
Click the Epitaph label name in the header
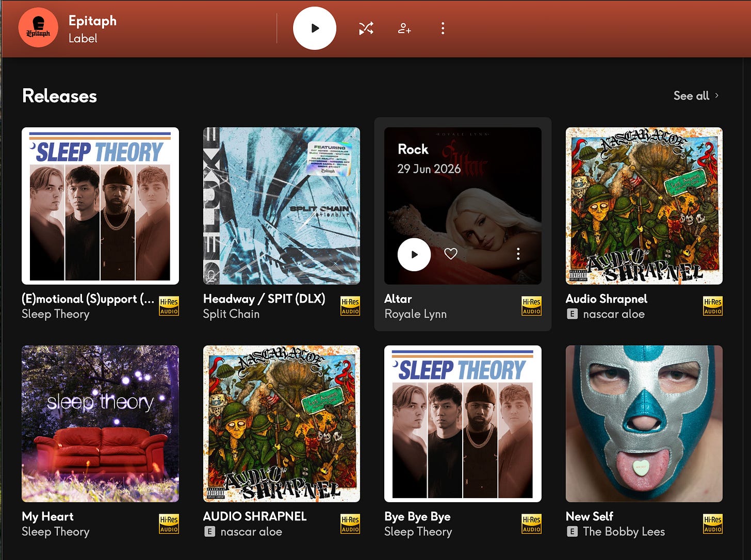click(93, 21)
